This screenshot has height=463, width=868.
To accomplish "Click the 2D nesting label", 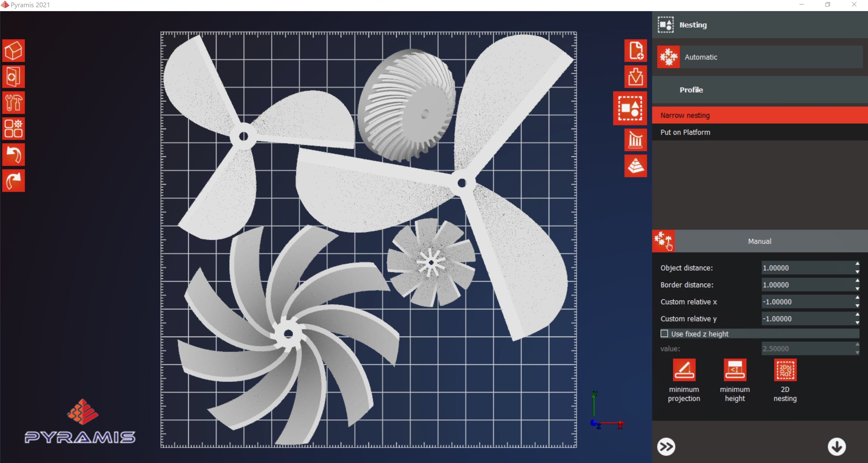I will tap(785, 394).
